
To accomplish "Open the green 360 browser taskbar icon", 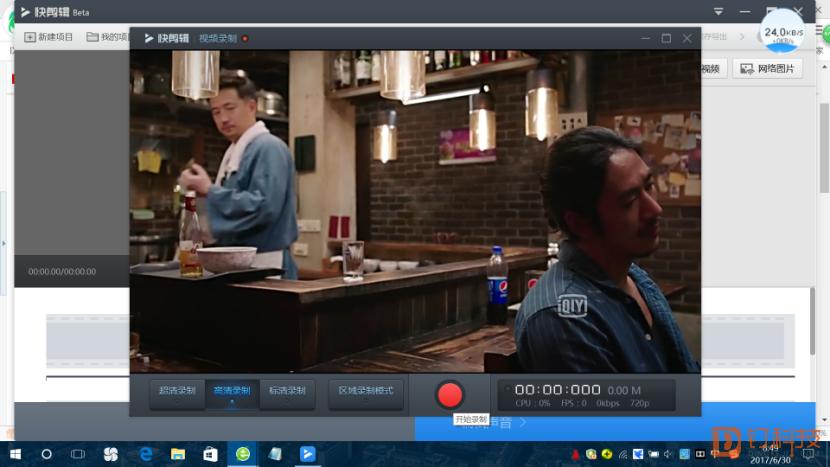I will pos(242,454).
